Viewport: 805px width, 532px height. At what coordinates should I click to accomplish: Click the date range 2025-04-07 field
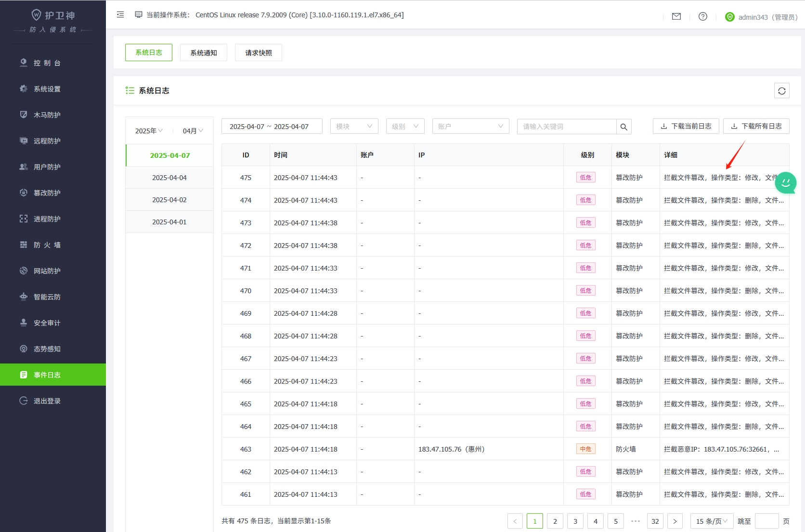[x=272, y=127]
